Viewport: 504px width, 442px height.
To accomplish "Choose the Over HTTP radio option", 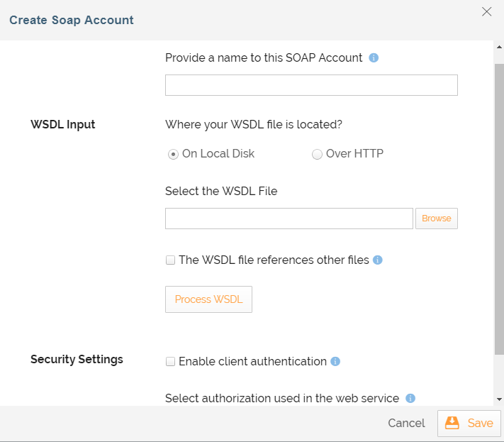I will pos(317,154).
